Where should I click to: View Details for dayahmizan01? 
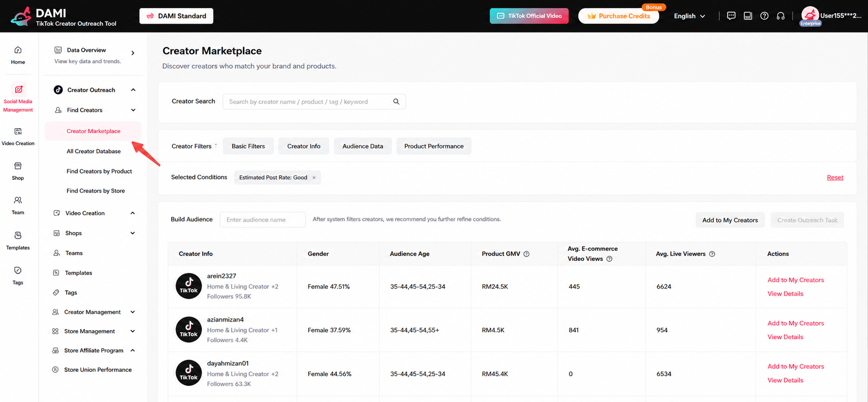pos(785,380)
